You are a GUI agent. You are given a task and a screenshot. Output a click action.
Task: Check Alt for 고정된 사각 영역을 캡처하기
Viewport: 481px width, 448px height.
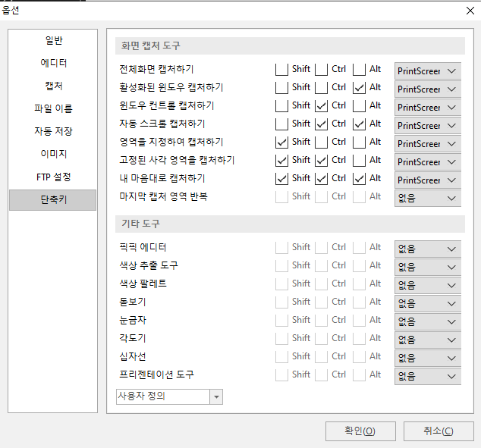point(359,160)
